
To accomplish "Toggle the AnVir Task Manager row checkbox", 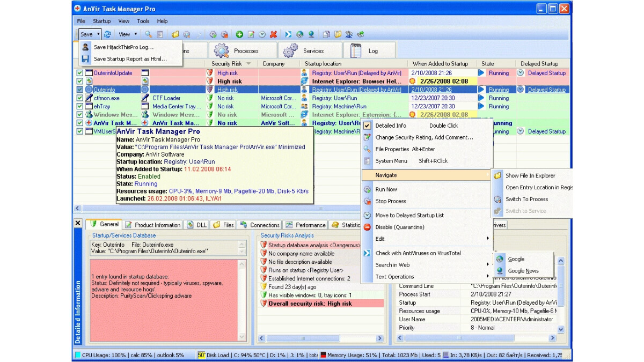I will click(80, 123).
